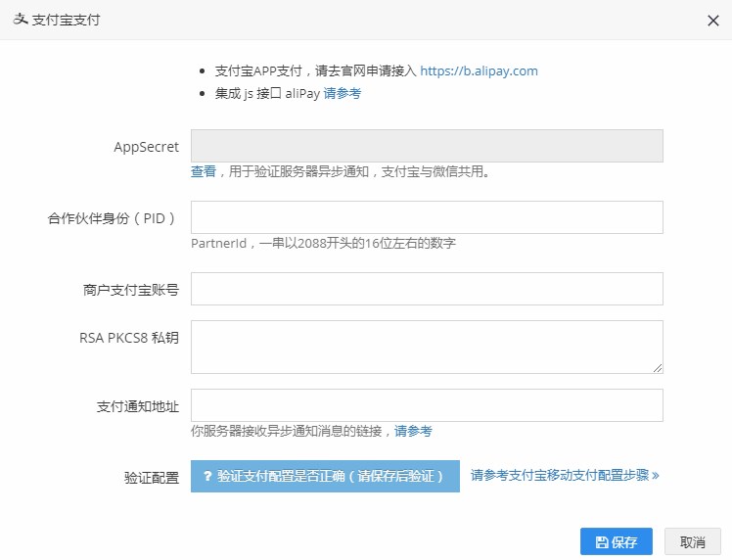The height and width of the screenshot is (560, 732).
Task: Focus the 合作伙伴身份 (PID) input
Action: (x=427, y=217)
